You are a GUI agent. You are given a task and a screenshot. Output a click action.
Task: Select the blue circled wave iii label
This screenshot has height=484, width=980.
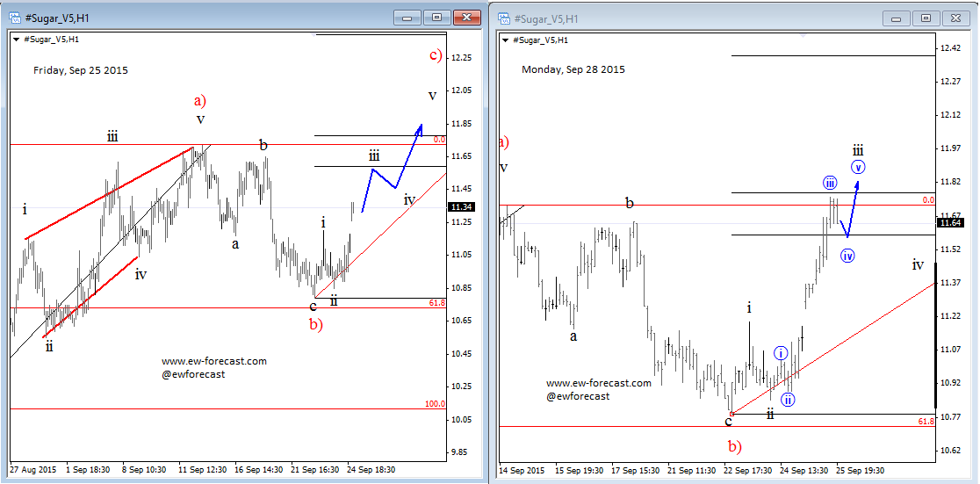tap(830, 183)
